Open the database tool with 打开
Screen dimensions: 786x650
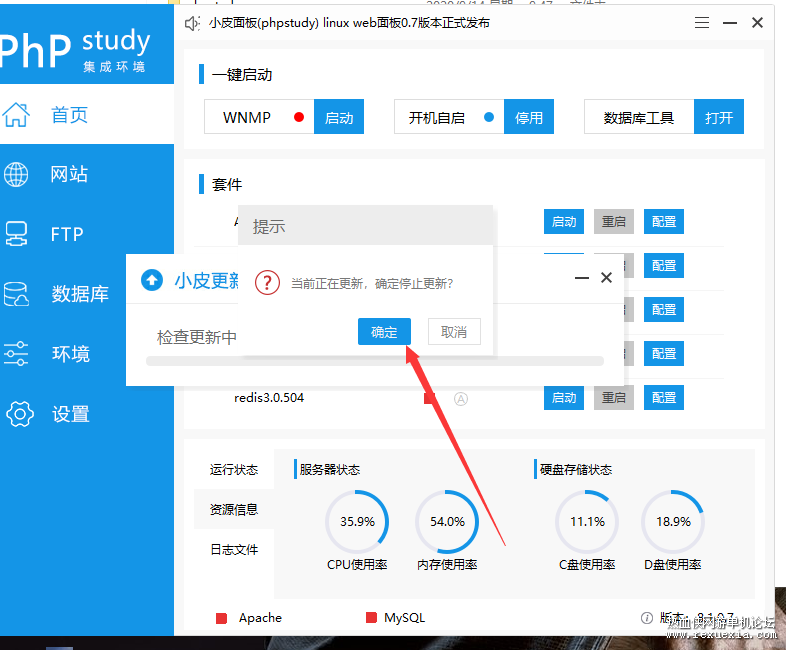(719, 117)
